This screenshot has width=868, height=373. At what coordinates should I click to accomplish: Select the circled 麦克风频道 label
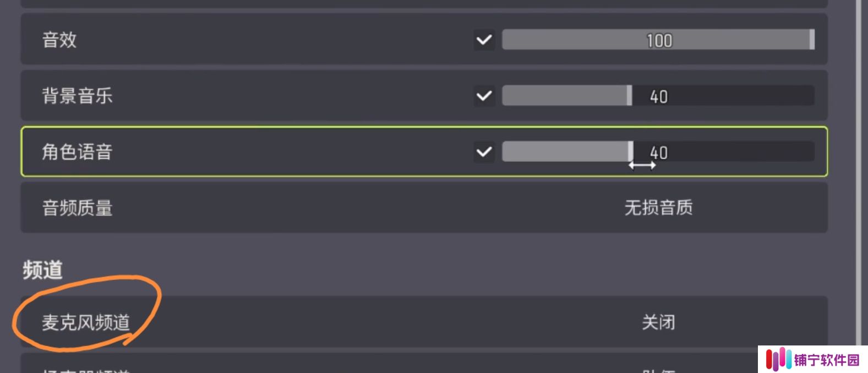pos(86,322)
